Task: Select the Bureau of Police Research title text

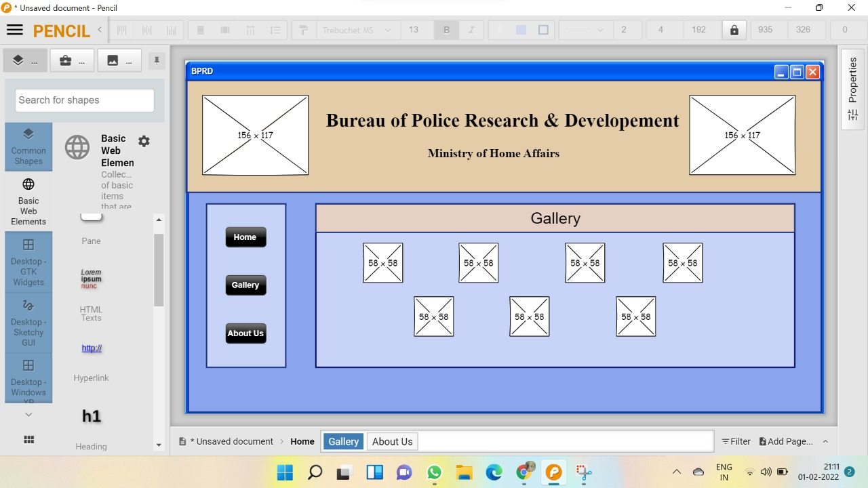Action: [x=502, y=121]
